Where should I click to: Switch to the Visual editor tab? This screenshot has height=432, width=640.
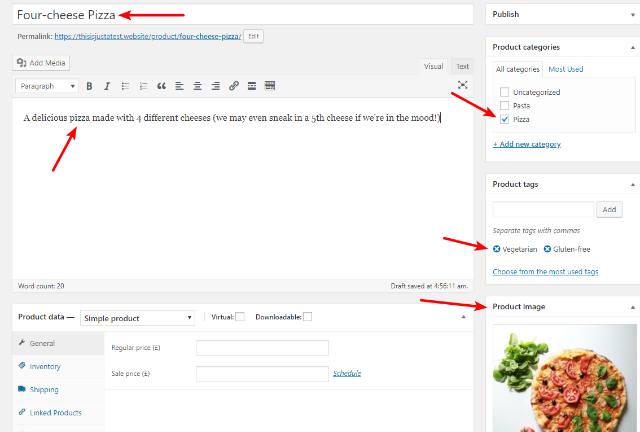[x=433, y=66]
